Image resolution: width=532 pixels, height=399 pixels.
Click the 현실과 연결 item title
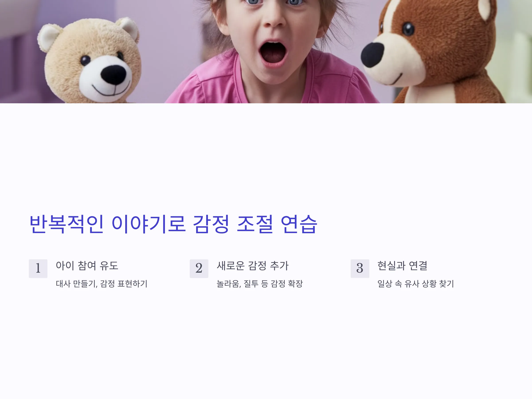click(402, 266)
